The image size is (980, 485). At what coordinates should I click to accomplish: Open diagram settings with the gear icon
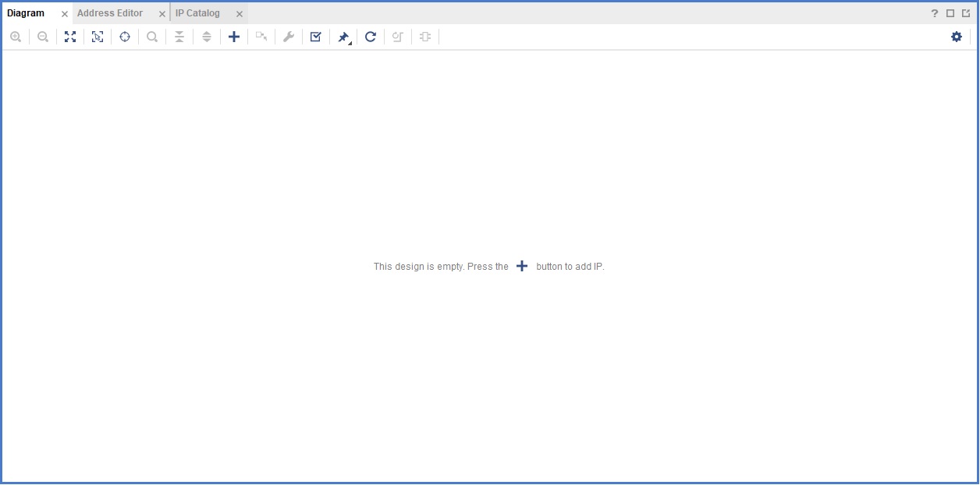[957, 37]
